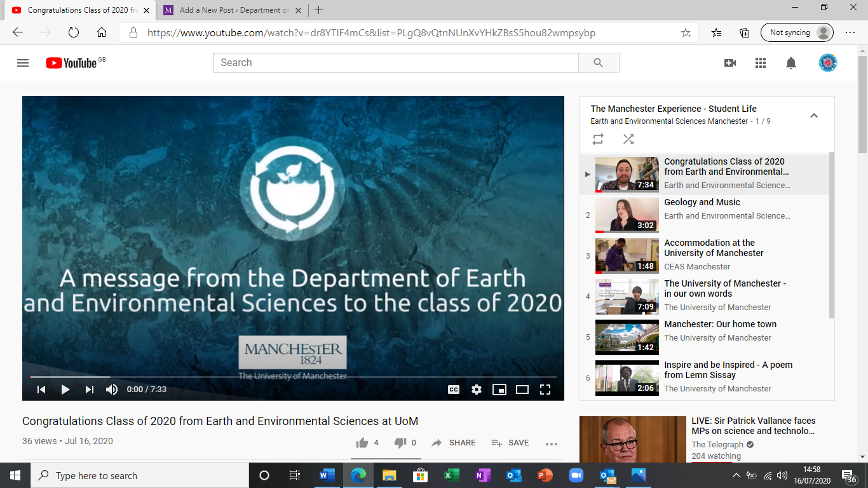The width and height of the screenshot is (868, 488).
Task: Skip to the previous video
Action: (41, 390)
